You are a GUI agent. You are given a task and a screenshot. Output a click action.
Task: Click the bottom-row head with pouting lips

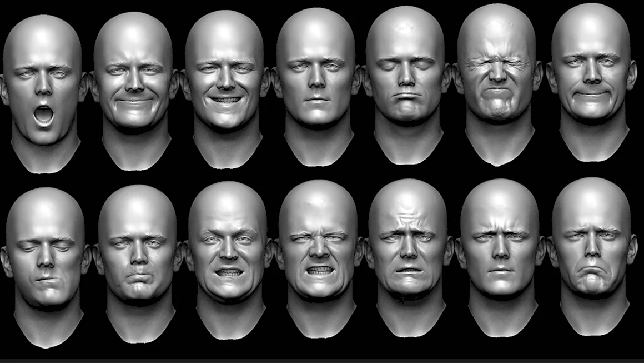pyautogui.click(x=137, y=256)
